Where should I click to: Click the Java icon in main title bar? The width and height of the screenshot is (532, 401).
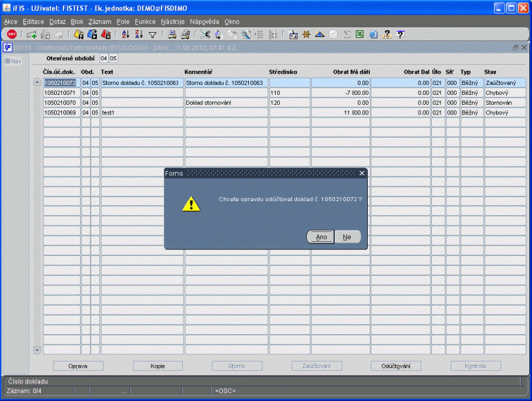pyautogui.click(x=7, y=8)
